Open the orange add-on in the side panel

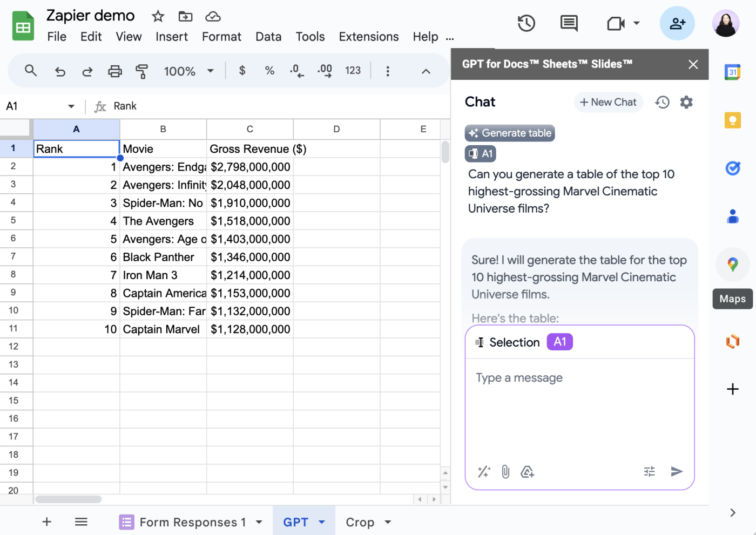(x=733, y=341)
